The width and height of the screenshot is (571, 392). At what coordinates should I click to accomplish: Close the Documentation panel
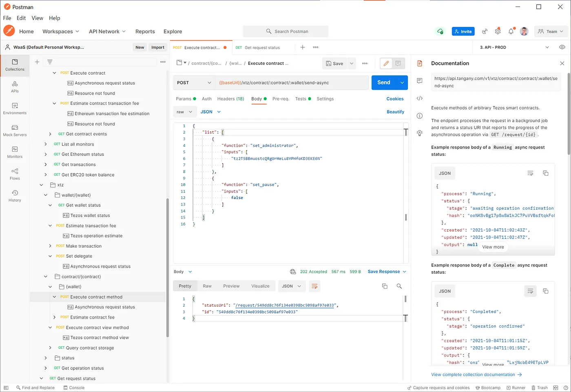coord(562,63)
